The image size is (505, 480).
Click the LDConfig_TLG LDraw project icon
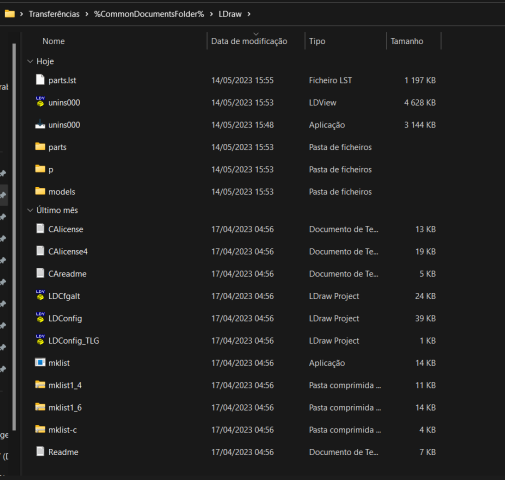pyautogui.click(x=40, y=340)
